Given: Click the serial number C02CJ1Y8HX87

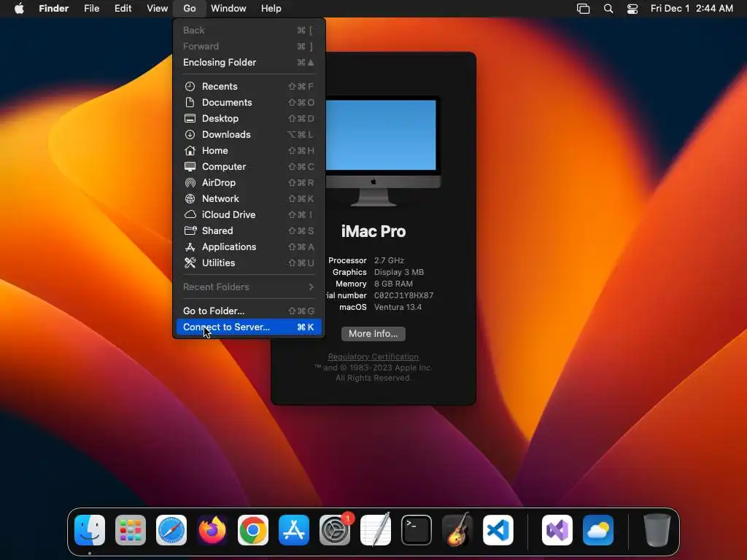Looking at the screenshot, I should 404,295.
